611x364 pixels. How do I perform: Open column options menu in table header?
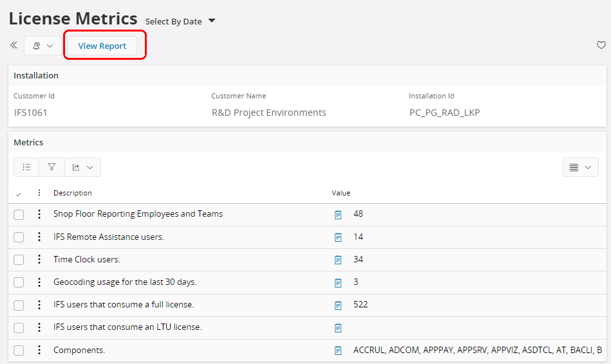click(x=39, y=193)
